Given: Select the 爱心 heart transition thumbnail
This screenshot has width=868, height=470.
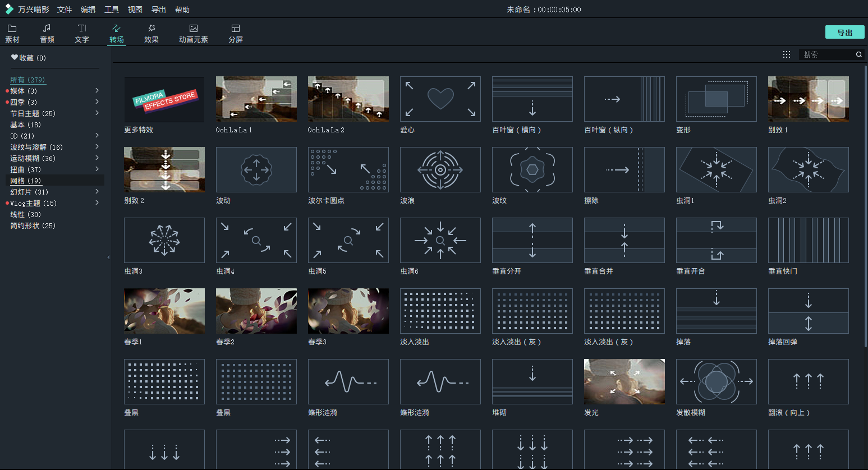Looking at the screenshot, I should click(x=440, y=99).
